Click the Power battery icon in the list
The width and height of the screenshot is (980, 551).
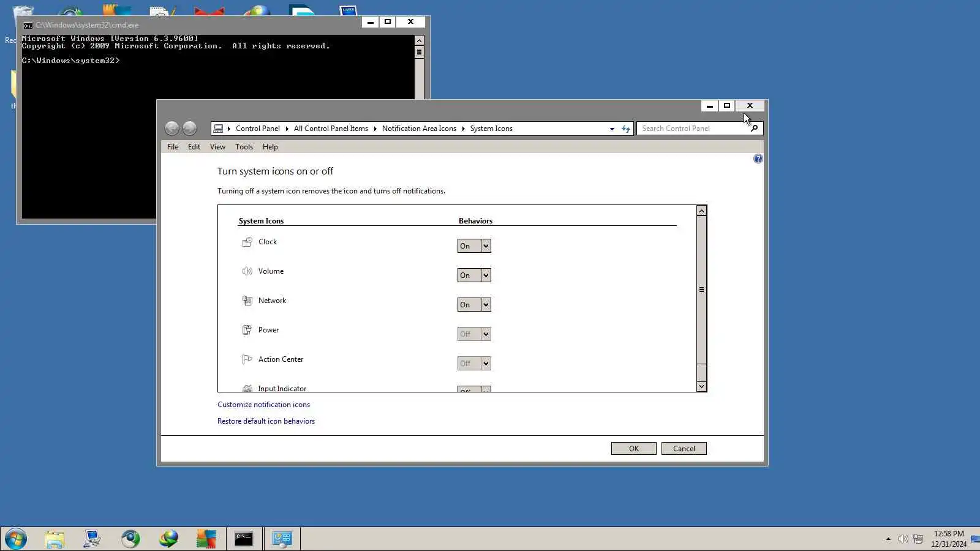[247, 330]
